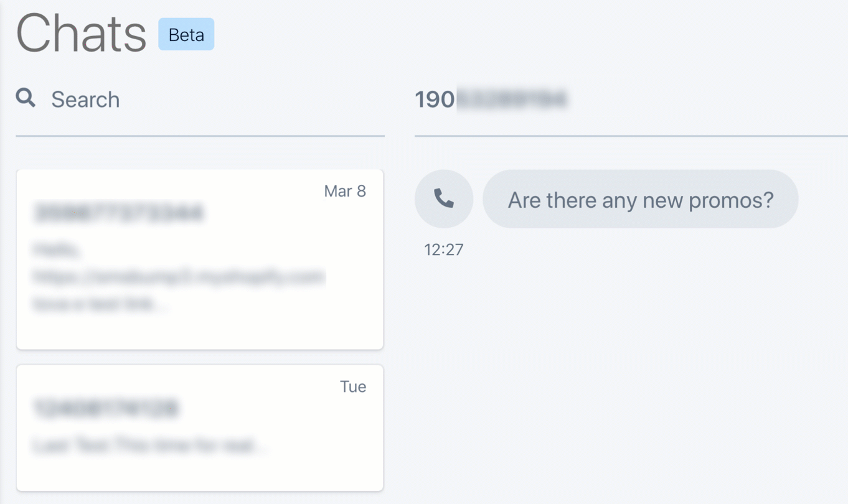Click the empty conversation area below the timestamp
Viewport: 848px width, 504px height.
[629, 373]
